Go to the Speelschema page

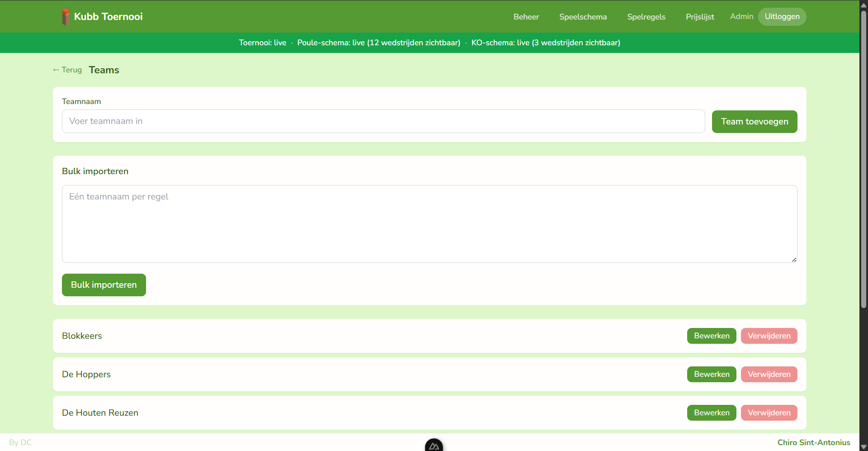coord(583,17)
